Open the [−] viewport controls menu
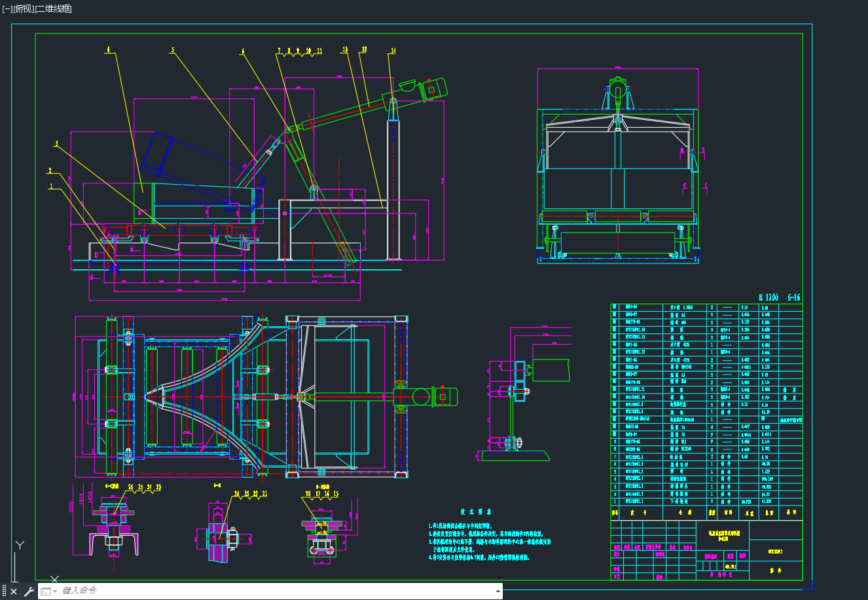This screenshot has width=868, height=600. 7,9
